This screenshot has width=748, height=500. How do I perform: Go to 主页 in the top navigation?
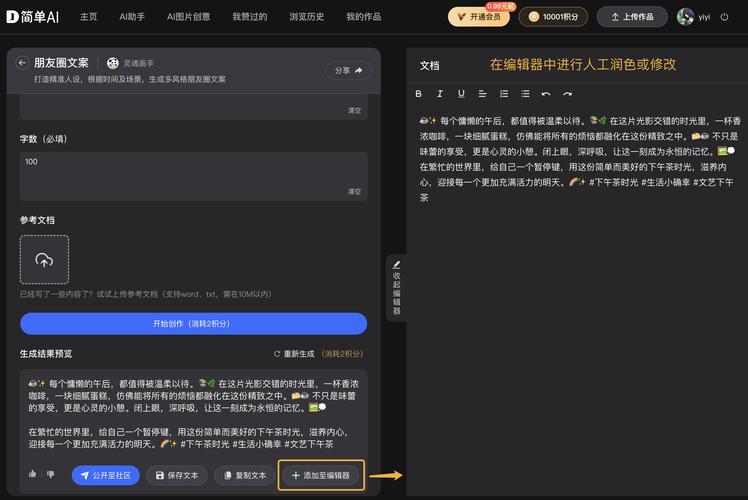click(x=88, y=17)
